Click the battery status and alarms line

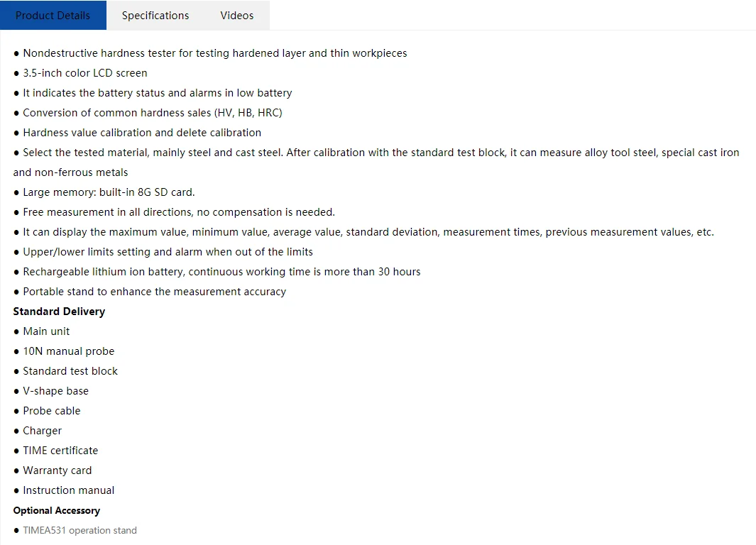pos(157,93)
